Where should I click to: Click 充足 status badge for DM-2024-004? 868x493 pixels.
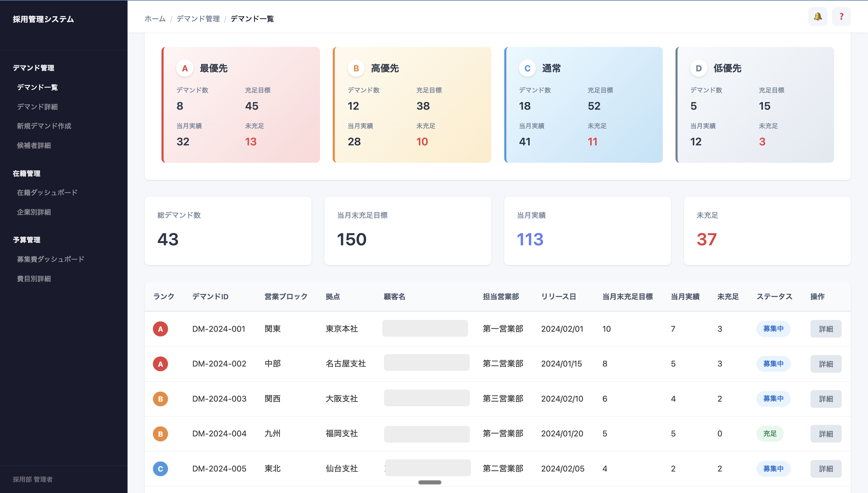pyautogui.click(x=770, y=433)
